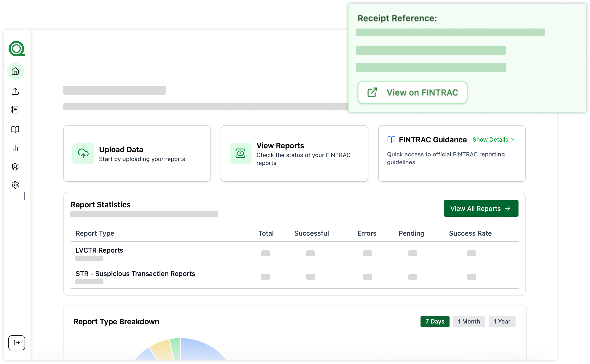Open the settings gear sidebar icon
This screenshot has height=364, width=590.
pyautogui.click(x=15, y=185)
